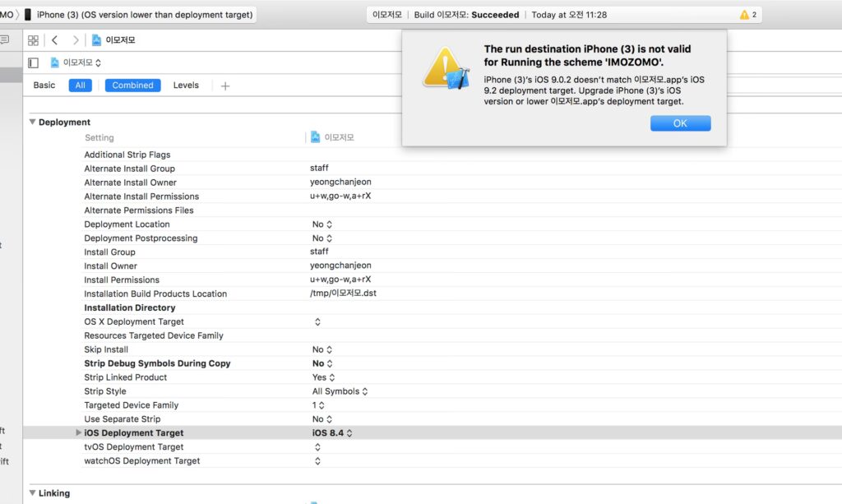Go forward with the right arrow
Screen dimensions: 842x504
pyautogui.click(x=76, y=40)
